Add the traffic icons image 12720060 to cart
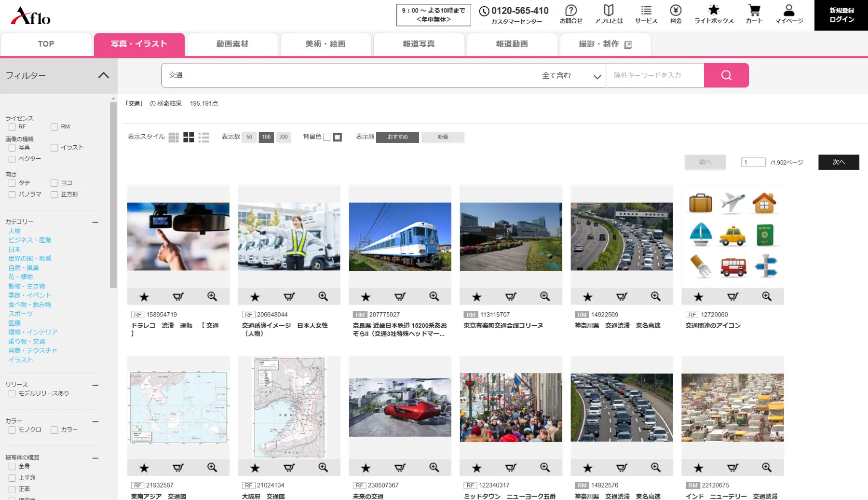 [732, 297]
